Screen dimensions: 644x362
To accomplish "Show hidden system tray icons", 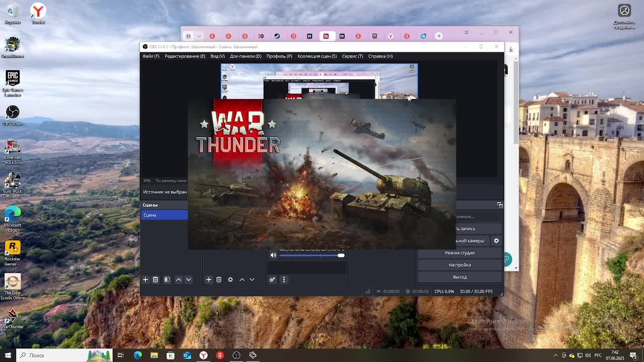I will tap(555, 355).
